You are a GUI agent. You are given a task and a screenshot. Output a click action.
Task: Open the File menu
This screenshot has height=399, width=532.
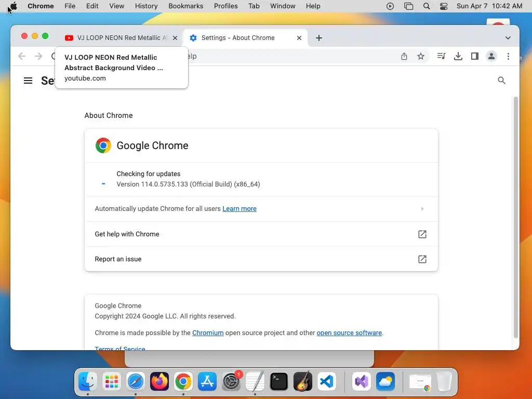pos(70,6)
